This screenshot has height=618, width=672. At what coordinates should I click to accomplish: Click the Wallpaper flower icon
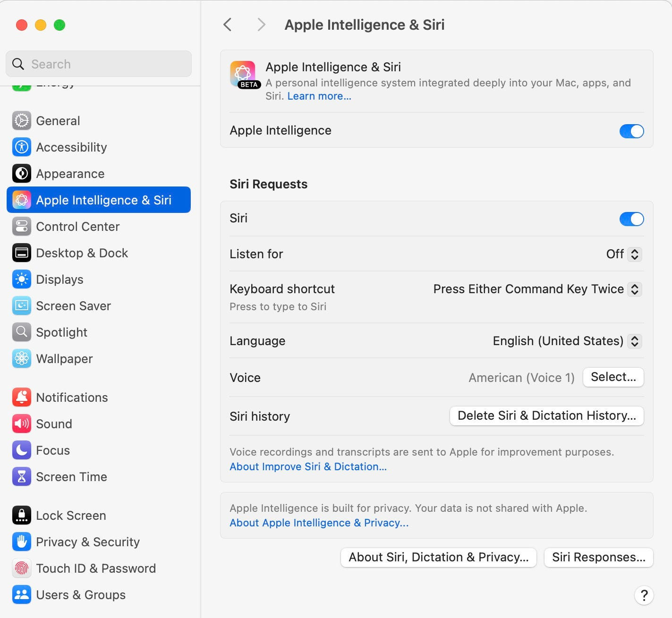coord(22,359)
